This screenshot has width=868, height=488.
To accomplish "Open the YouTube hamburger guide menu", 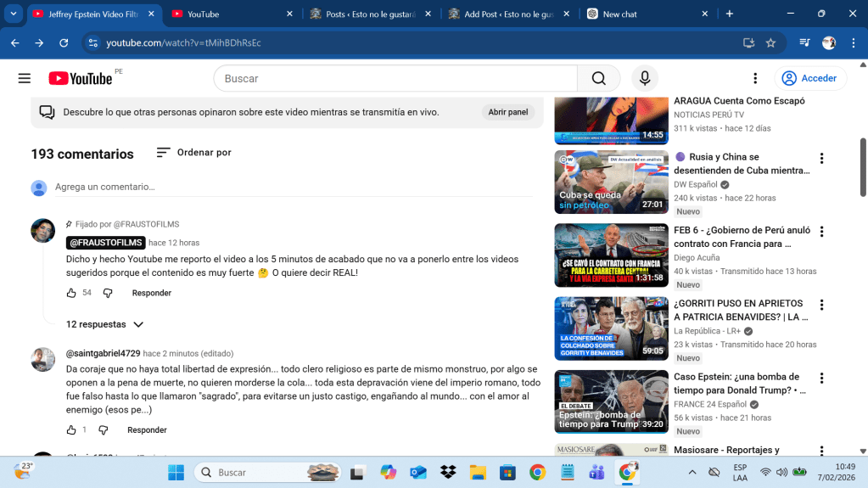I will click(x=25, y=78).
